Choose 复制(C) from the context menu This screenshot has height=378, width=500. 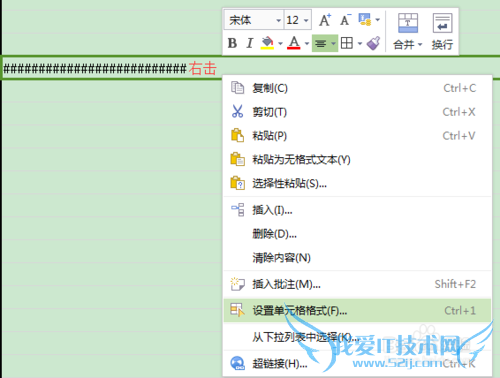(357, 88)
